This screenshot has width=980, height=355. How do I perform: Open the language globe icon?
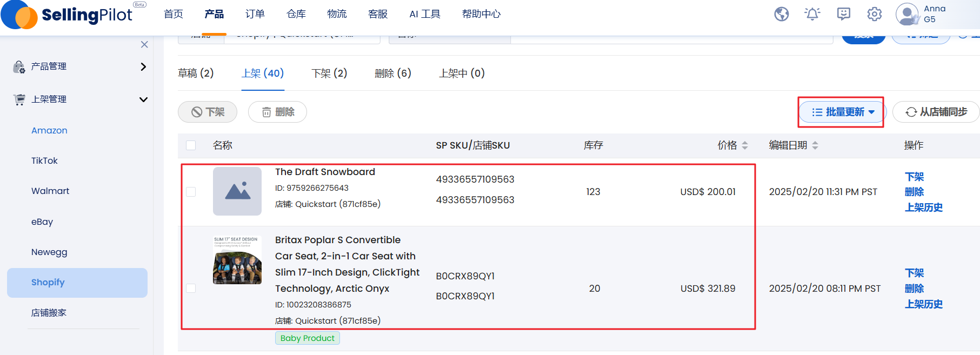pos(782,14)
